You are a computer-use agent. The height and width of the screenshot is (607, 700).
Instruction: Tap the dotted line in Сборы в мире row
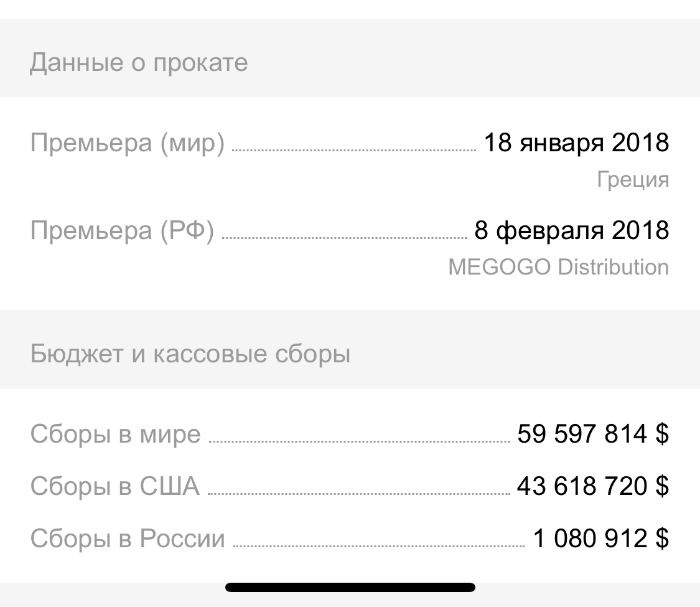click(x=359, y=441)
